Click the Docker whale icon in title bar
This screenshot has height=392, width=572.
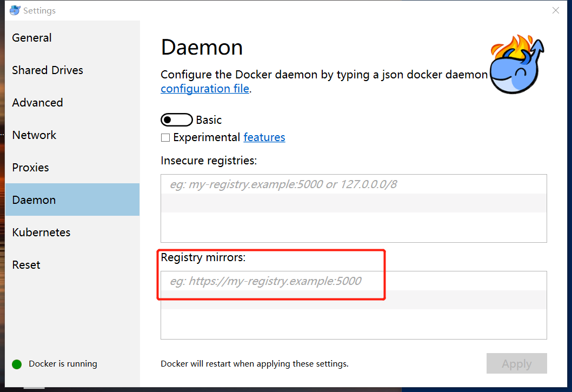[15, 10]
